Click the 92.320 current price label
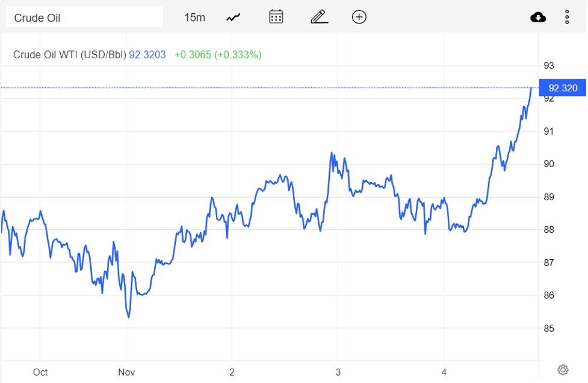Screen dimensions: 588x383 [x=562, y=88]
